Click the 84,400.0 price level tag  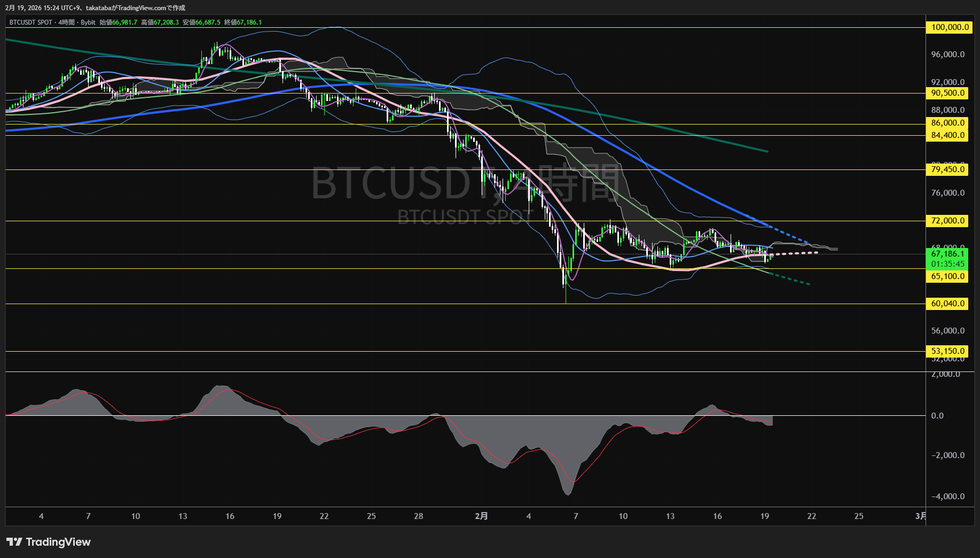click(948, 135)
